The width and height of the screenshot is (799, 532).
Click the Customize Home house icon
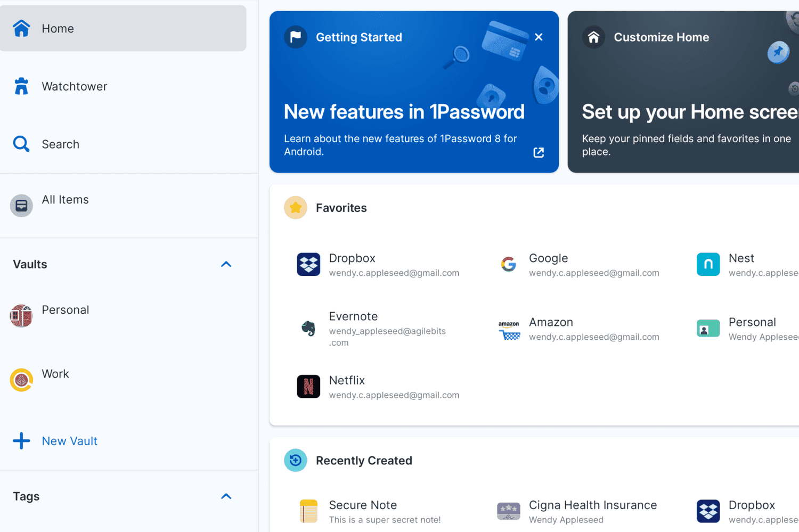pyautogui.click(x=593, y=37)
